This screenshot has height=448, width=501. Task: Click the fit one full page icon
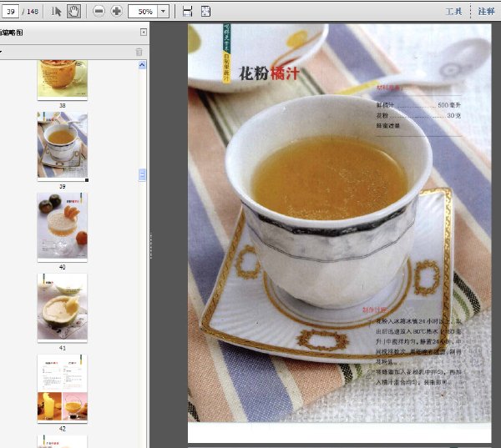pyautogui.click(x=205, y=12)
